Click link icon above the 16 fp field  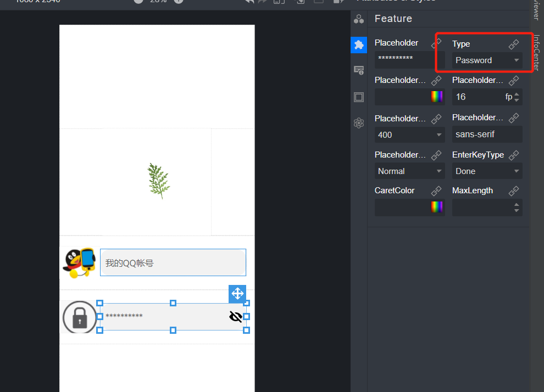[x=514, y=80]
